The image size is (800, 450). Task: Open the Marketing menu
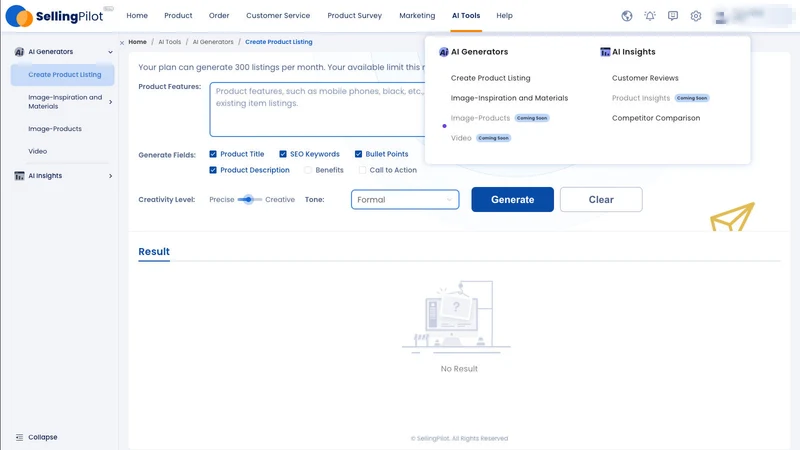pos(417,16)
